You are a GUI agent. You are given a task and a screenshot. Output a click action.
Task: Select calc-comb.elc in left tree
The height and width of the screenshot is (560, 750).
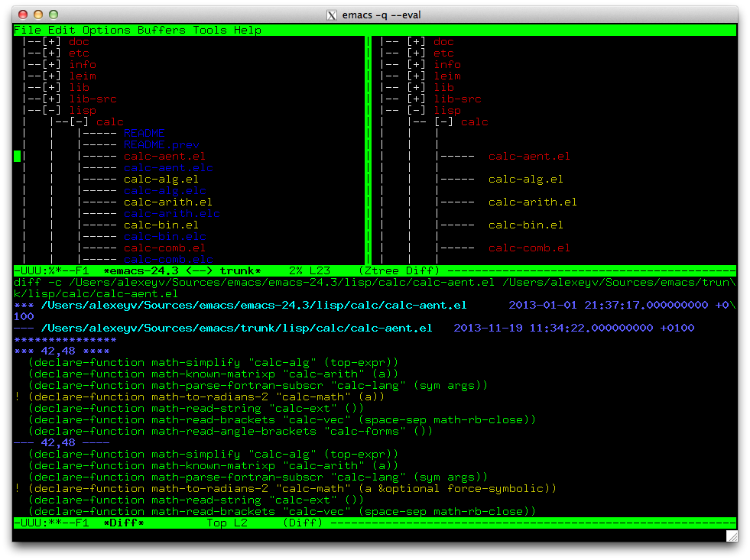[168, 259]
